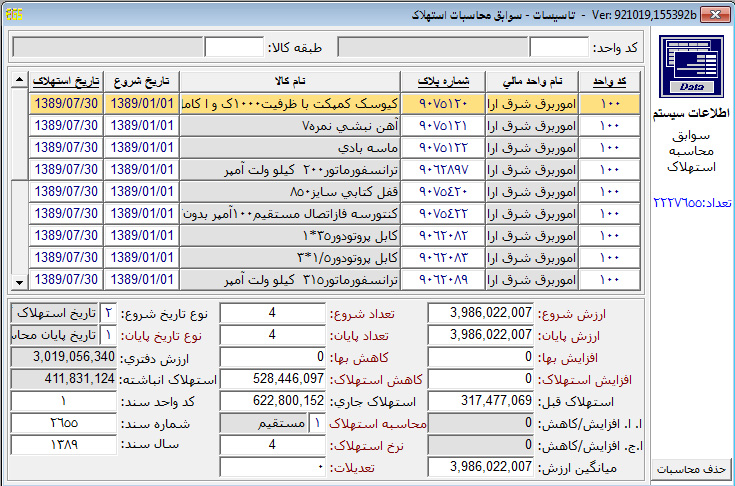Screen dimensions: 735x486
Task: Click item name ترانسفورماتور۳۱۵ کيلو ولت آمپر
Action: 290,280
